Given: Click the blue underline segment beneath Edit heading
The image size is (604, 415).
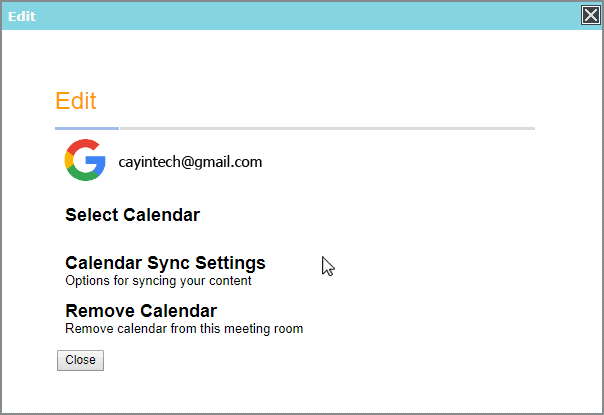Looking at the screenshot, I should [x=87, y=128].
